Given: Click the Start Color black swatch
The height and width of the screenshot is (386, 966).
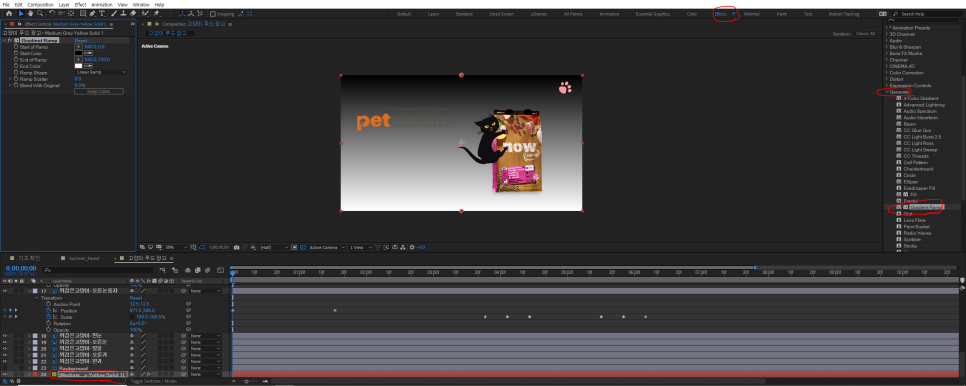Looking at the screenshot, I should tap(78, 53).
